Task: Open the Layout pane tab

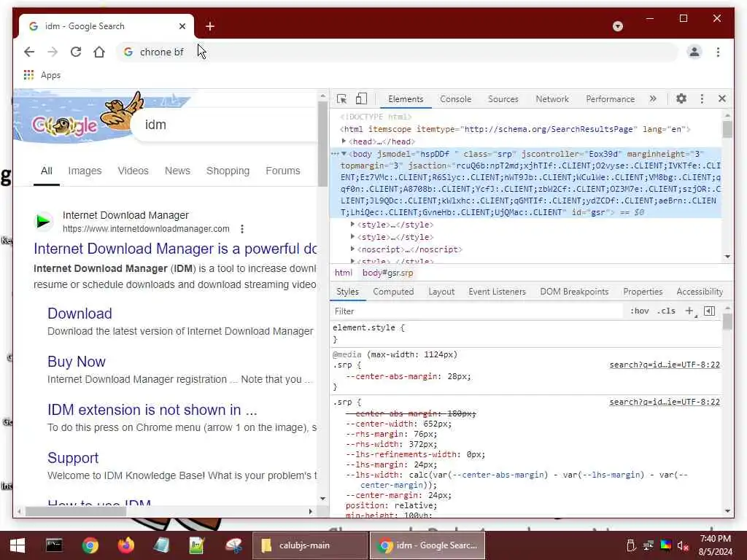Action: (441, 292)
